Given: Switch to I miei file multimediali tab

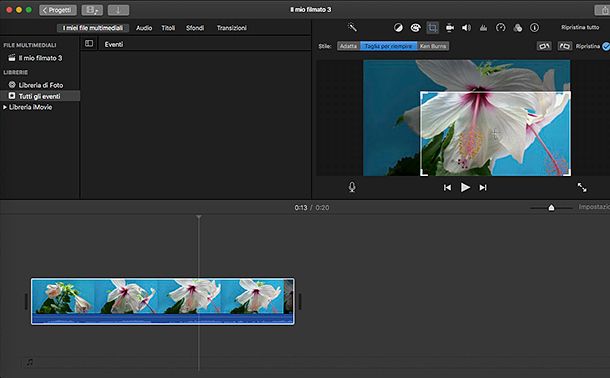Looking at the screenshot, I should (93, 28).
